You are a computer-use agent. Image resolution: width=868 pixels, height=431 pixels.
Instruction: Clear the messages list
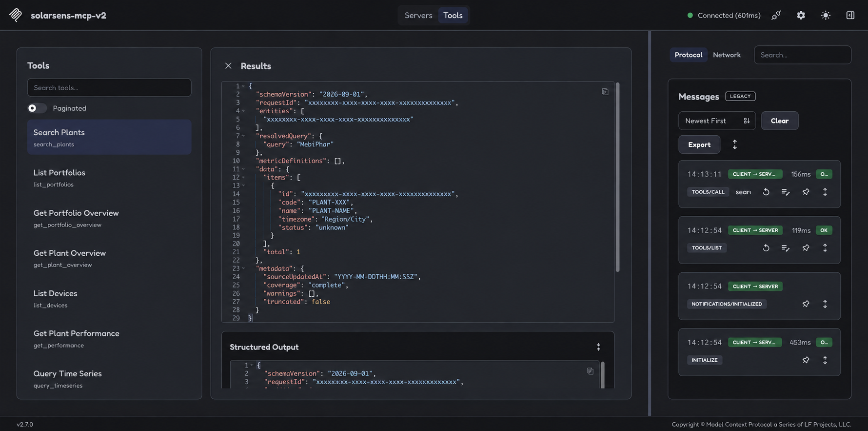tap(780, 121)
